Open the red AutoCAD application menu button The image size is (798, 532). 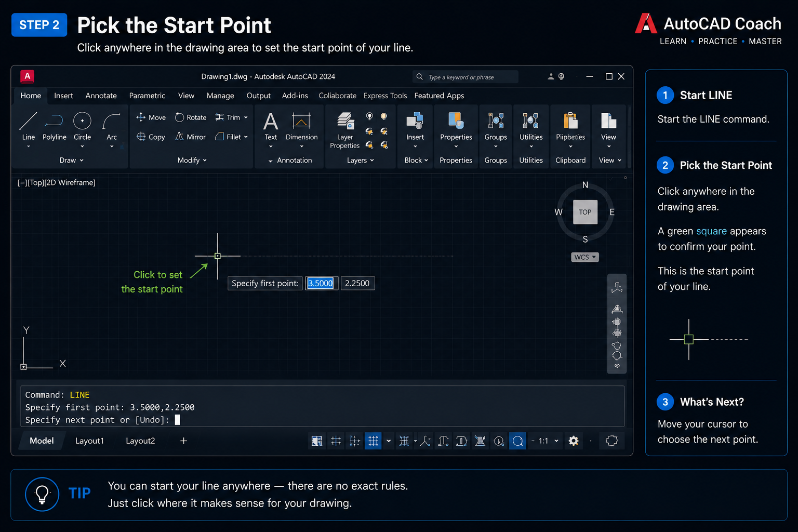[x=27, y=76]
